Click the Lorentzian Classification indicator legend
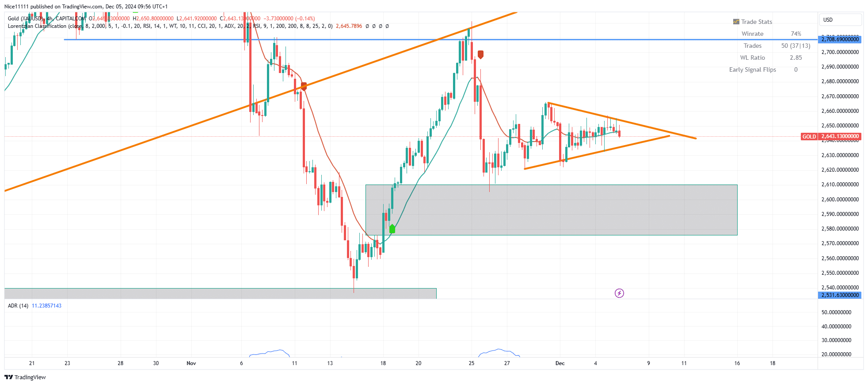 click(x=170, y=26)
